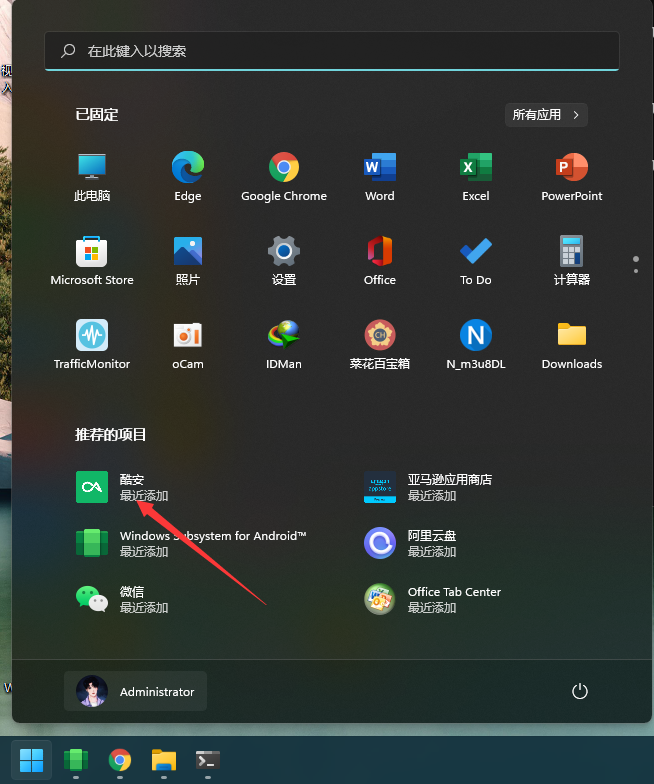654x784 pixels.
Task: Open File Explorer from the taskbar
Action: click(164, 760)
